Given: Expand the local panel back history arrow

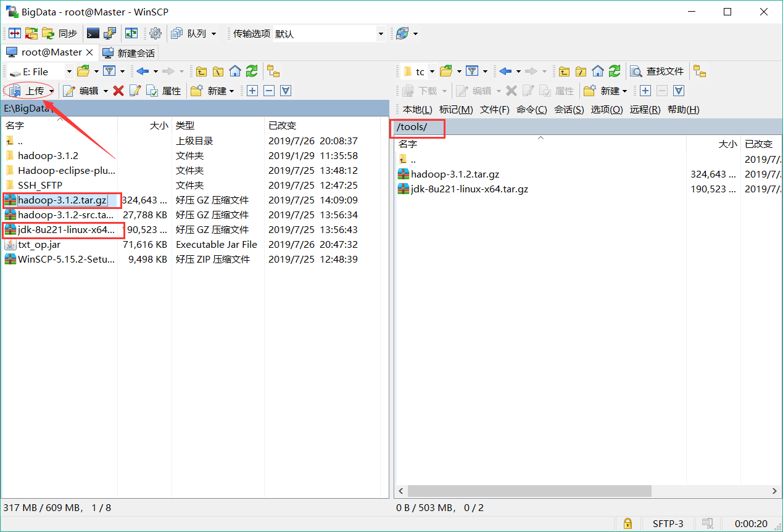Looking at the screenshot, I should click(155, 72).
